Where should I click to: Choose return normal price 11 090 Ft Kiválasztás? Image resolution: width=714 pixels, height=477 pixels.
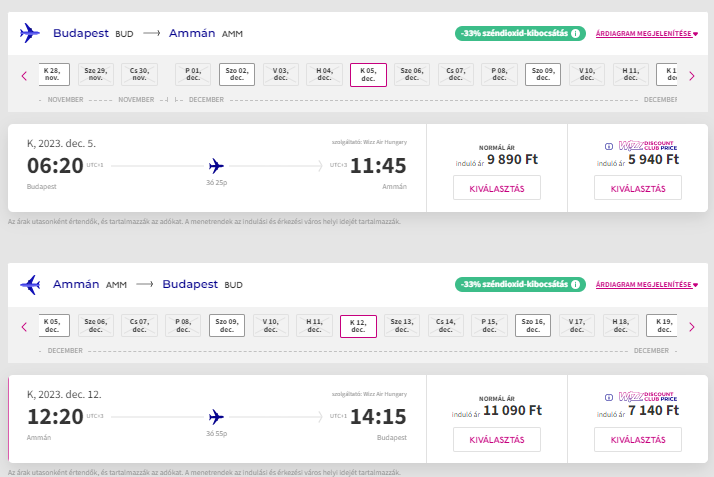tap(497, 439)
